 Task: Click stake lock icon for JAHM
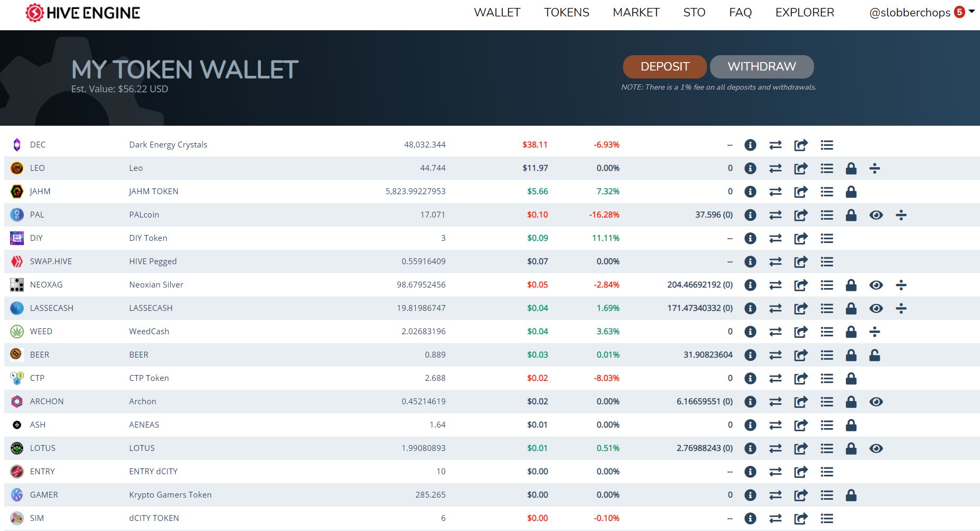click(x=851, y=191)
